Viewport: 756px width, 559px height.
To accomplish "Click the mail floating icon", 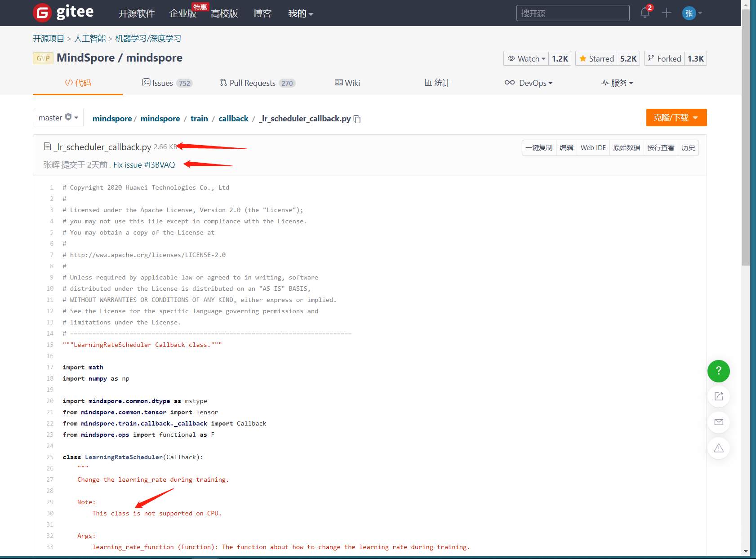I will coord(719,422).
